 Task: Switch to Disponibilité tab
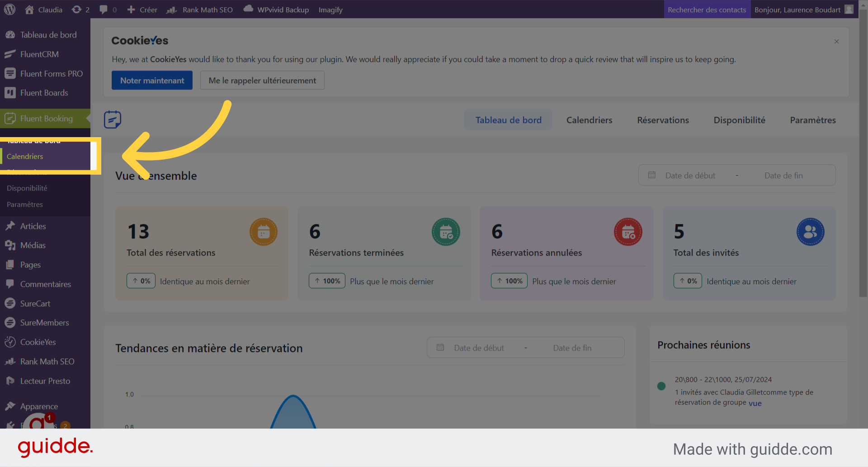739,120
